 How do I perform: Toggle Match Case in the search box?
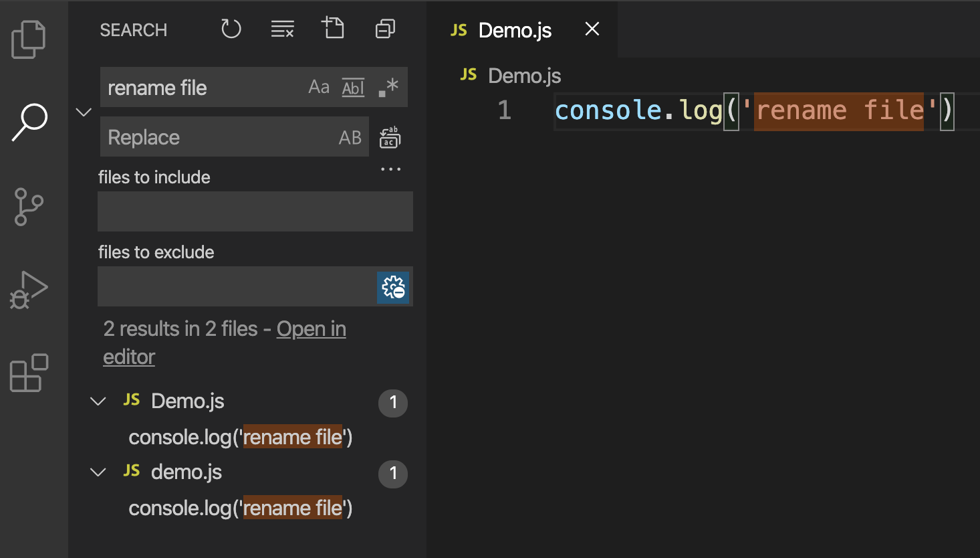318,86
